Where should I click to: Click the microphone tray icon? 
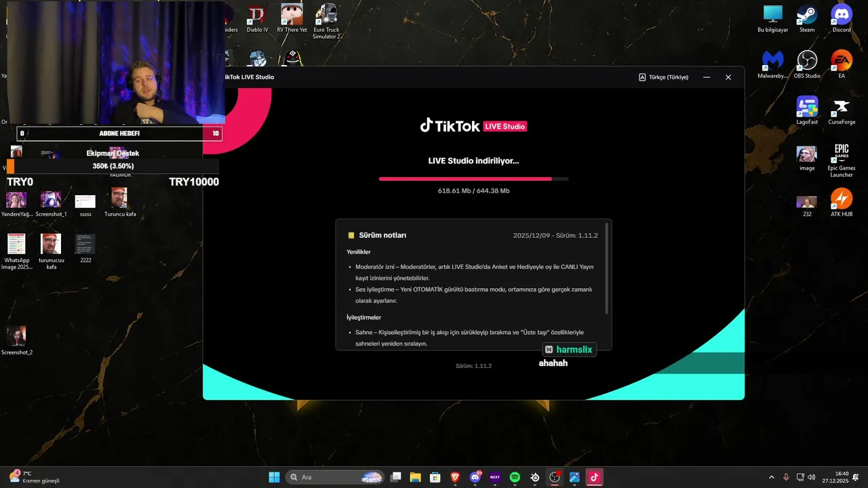[786, 477]
